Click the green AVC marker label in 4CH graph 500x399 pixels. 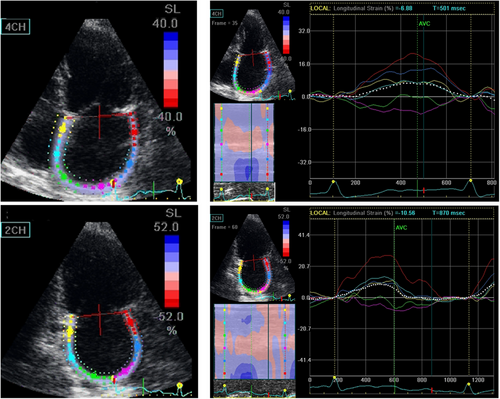(x=424, y=24)
